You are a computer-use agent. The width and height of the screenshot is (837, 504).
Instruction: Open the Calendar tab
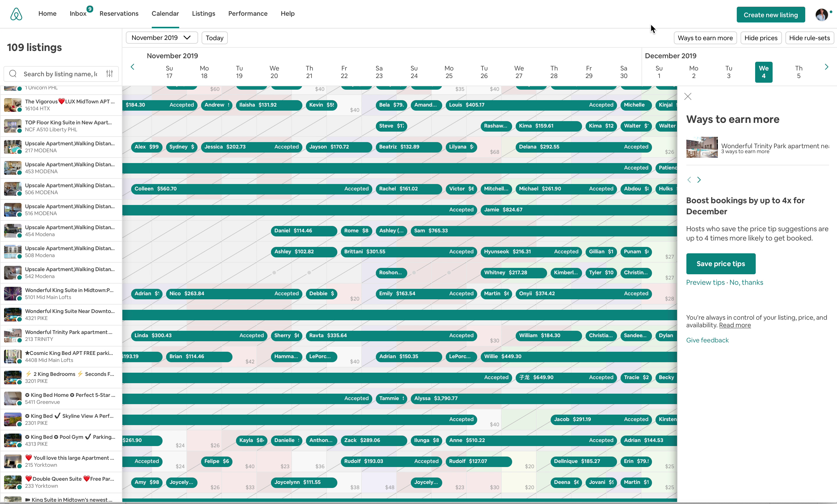coord(165,14)
